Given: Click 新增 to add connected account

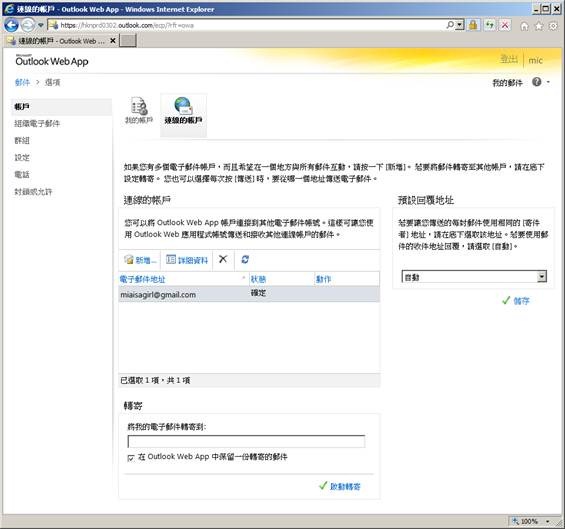Looking at the screenshot, I should tap(141, 260).
